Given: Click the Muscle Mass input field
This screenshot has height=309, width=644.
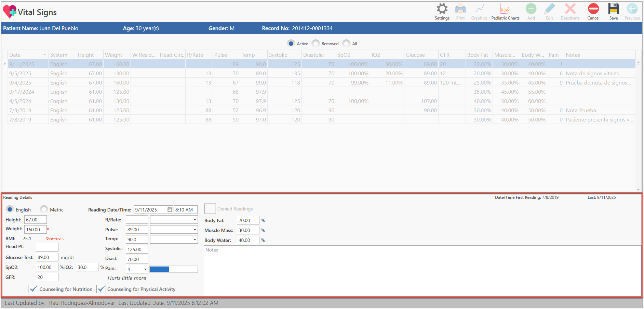Looking at the screenshot, I should (248, 230).
